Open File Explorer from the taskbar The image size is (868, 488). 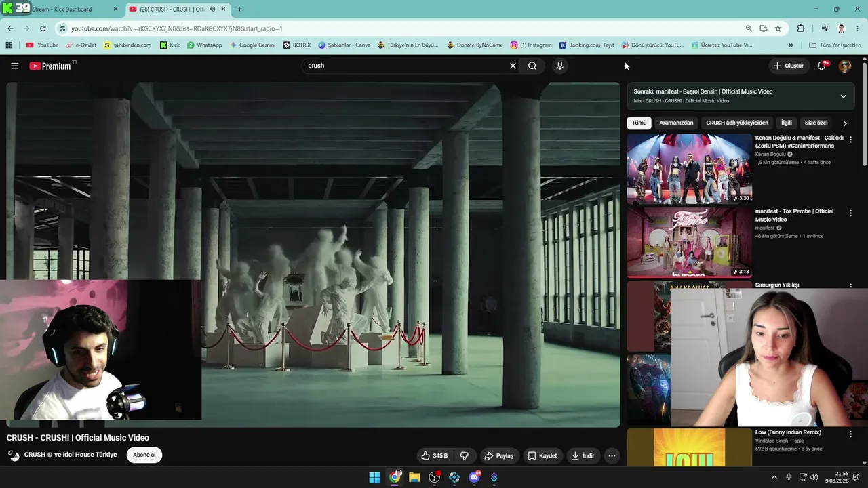(x=414, y=477)
